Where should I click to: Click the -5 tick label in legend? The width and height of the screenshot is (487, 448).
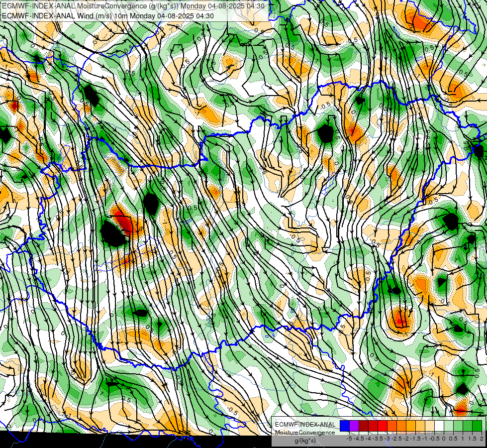tap(349, 439)
